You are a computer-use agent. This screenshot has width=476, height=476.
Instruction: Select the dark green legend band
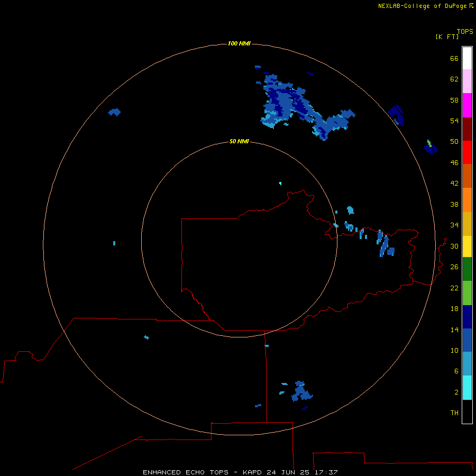pyautogui.click(x=467, y=269)
